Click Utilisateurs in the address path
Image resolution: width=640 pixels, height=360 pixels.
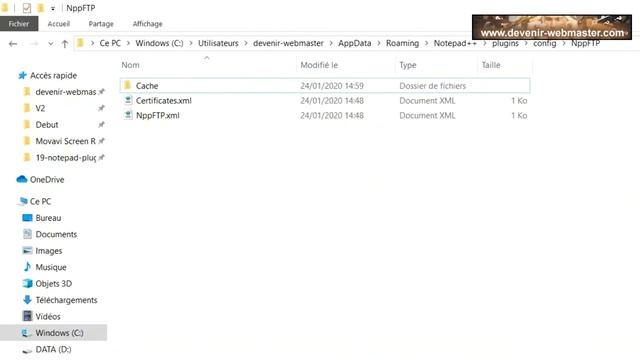point(218,43)
